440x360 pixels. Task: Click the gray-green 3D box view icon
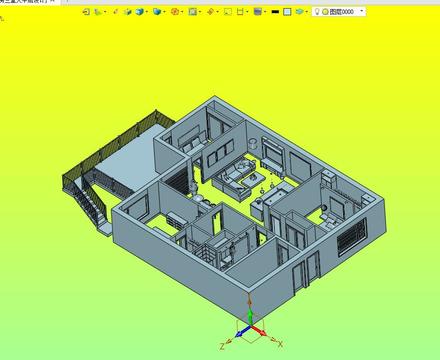pos(128,12)
